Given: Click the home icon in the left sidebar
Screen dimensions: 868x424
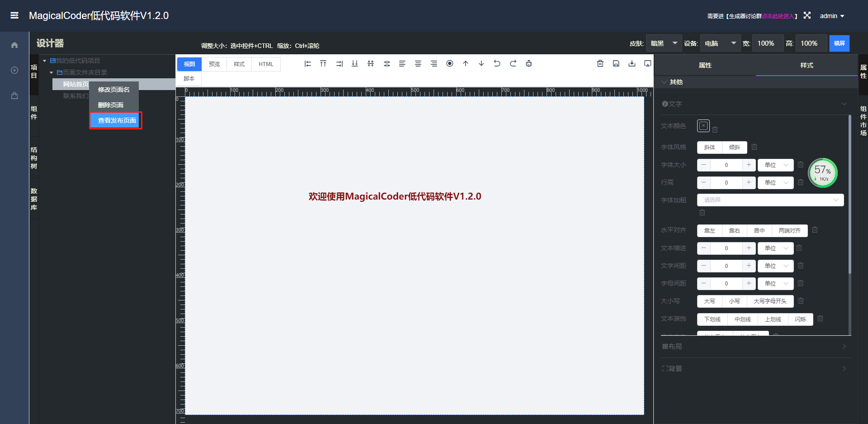Looking at the screenshot, I should (x=14, y=44).
